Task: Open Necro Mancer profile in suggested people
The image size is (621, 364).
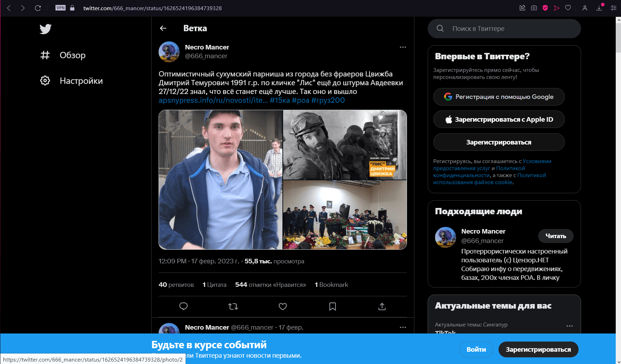Action: coord(483,231)
